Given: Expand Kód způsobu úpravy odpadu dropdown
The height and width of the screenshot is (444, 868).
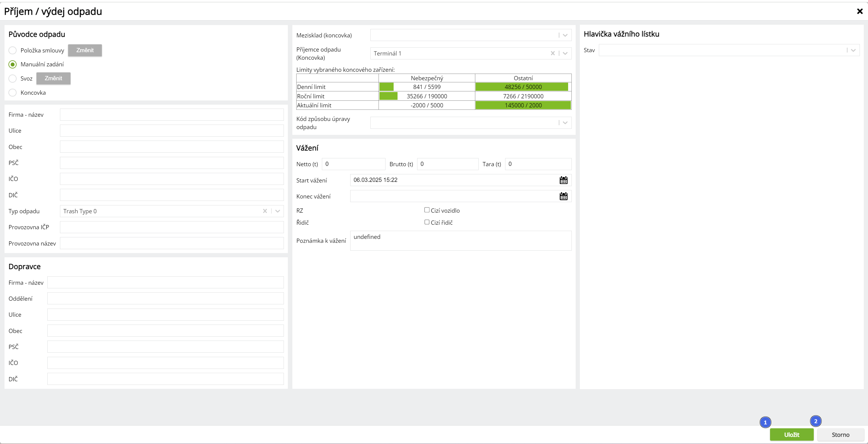Looking at the screenshot, I should 565,123.
